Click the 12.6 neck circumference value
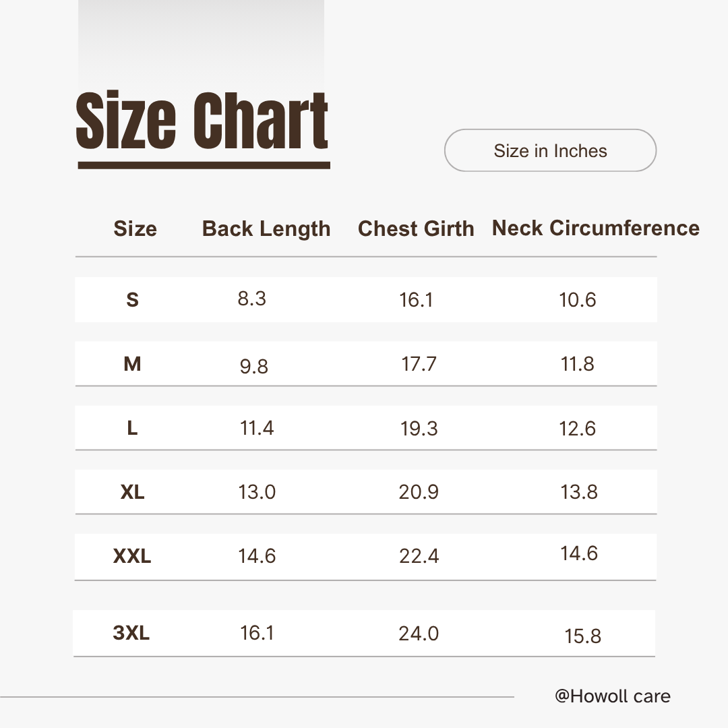 click(578, 428)
